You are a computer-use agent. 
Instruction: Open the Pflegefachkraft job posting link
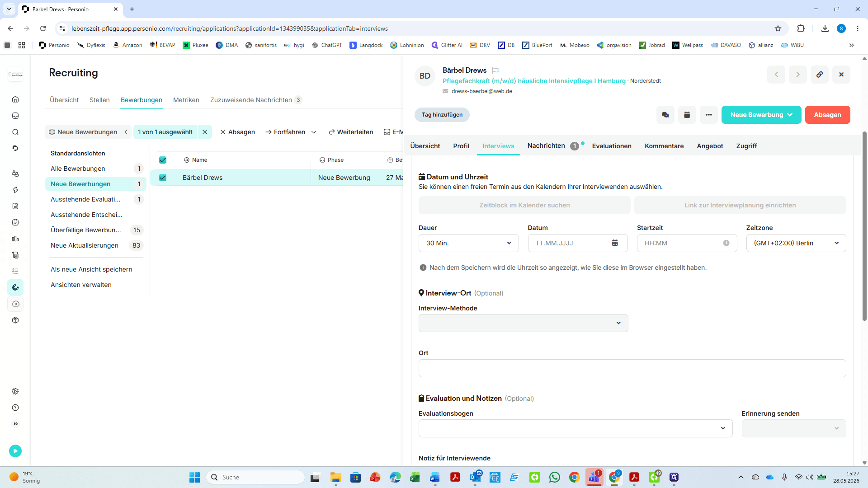point(534,81)
